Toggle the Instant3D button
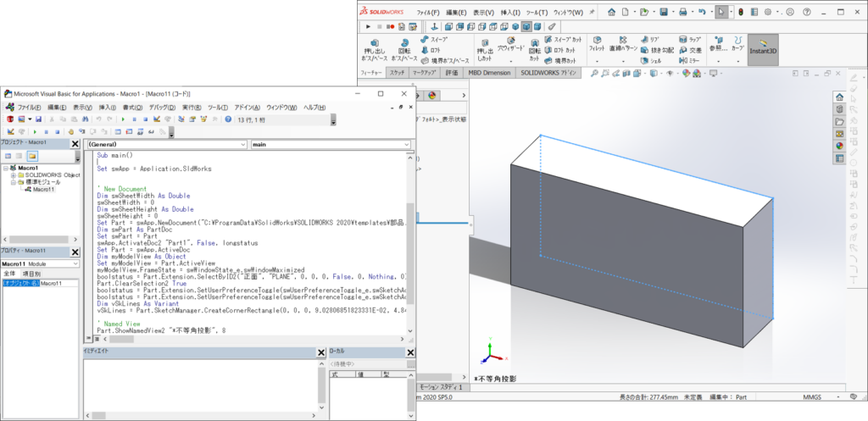Viewport: 868px width, 421px height. 763,50
